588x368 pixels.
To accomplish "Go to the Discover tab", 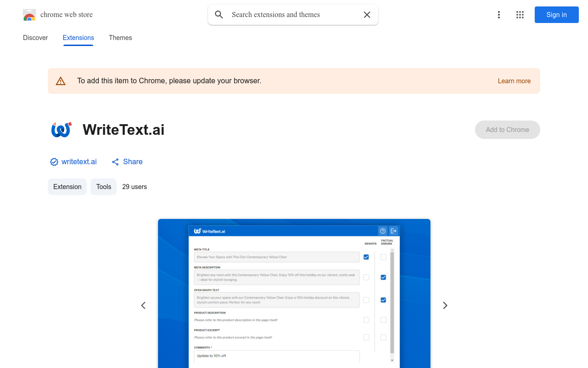I will tap(35, 38).
